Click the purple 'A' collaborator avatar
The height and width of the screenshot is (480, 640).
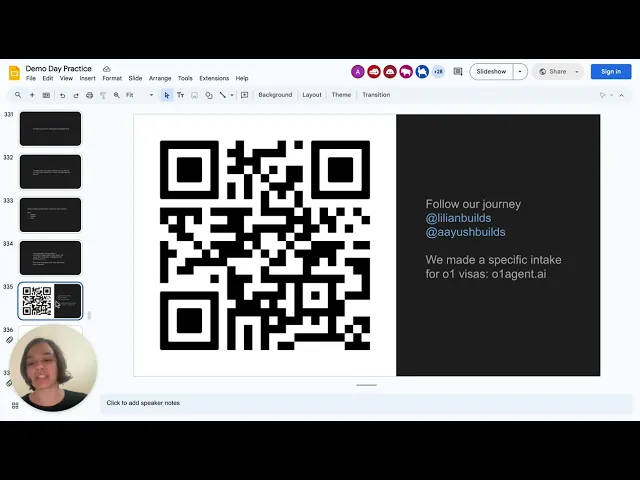click(x=358, y=72)
